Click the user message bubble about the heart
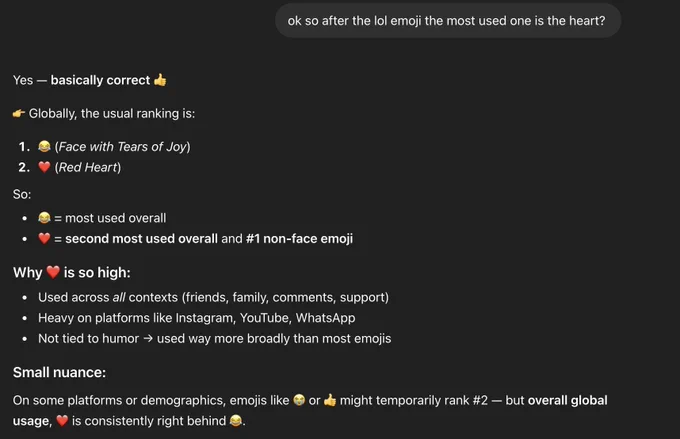680x439 pixels. (x=448, y=21)
